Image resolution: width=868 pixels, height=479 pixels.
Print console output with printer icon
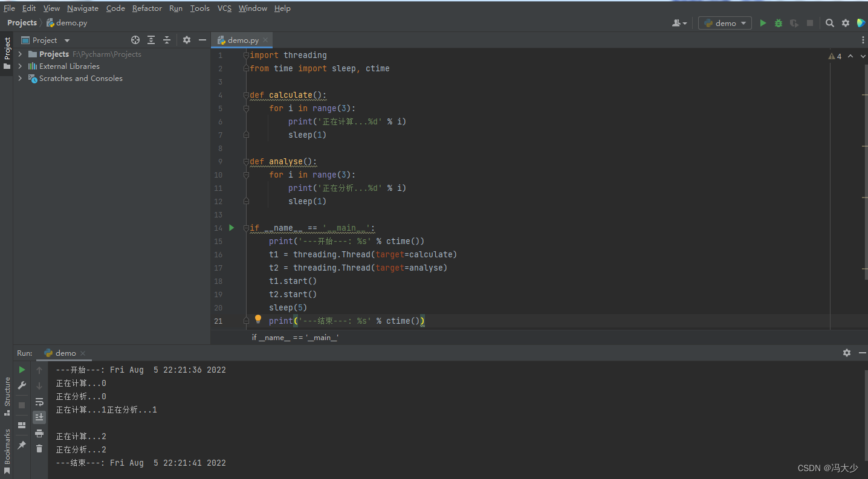pyautogui.click(x=39, y=433)
